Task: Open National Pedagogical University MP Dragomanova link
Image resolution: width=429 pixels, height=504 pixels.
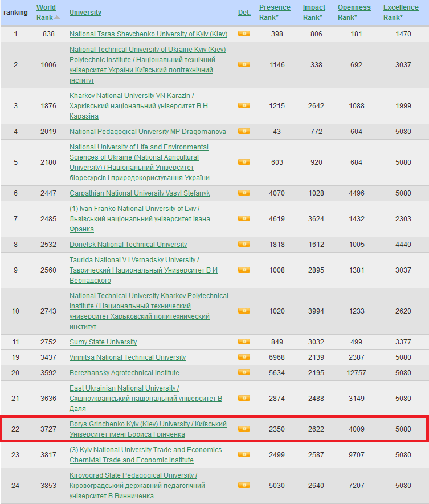Action: 148,132
